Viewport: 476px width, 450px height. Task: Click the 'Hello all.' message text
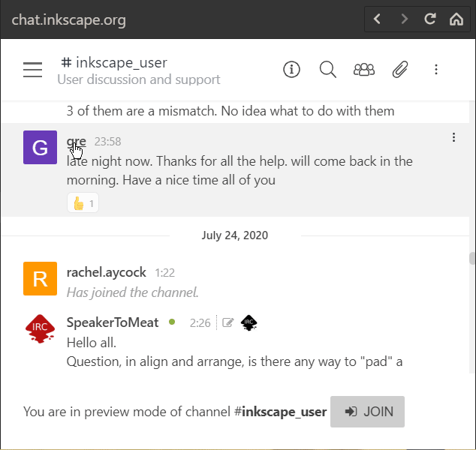click(x=92, y=343)
